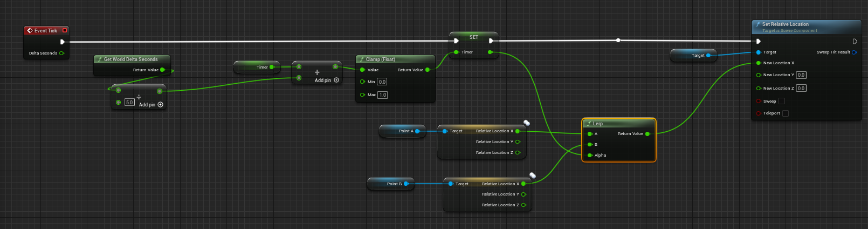Select the divide operator node symbol
868x229 pixels.
point(139,97)
